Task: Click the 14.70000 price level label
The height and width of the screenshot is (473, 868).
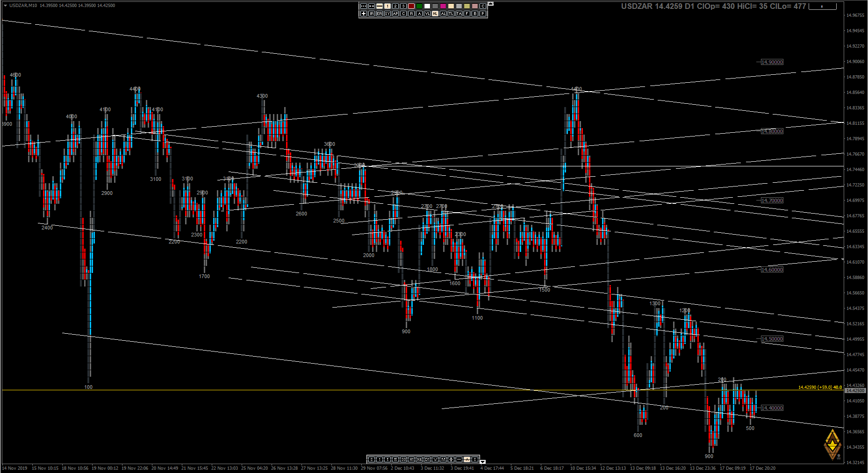Action: pos(772,201)
